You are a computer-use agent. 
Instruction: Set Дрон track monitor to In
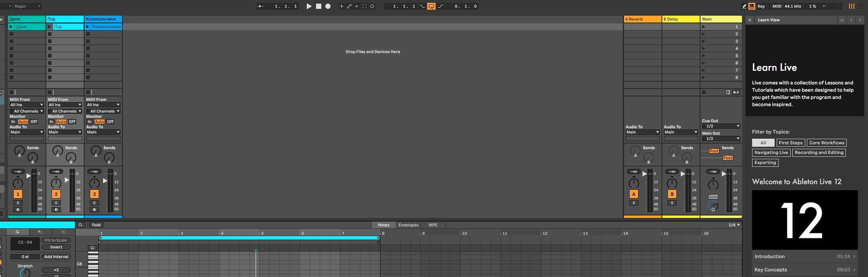point(13,122)
